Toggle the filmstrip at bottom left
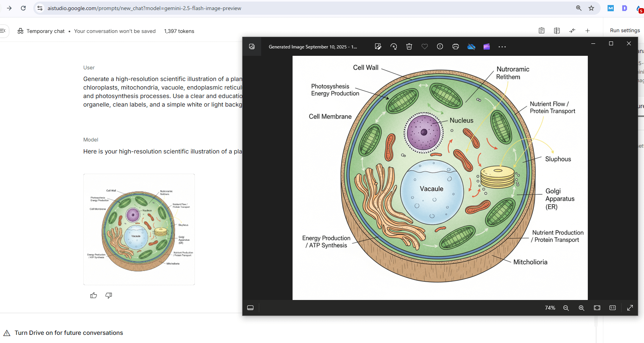 point(250,308)
